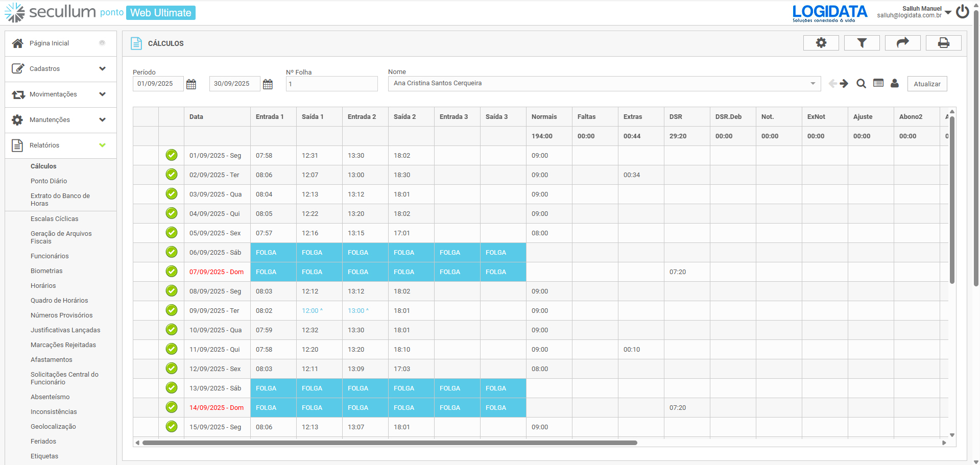Go to next employee with right arrow
The image size is (980, 465).
tap(844, 84)
